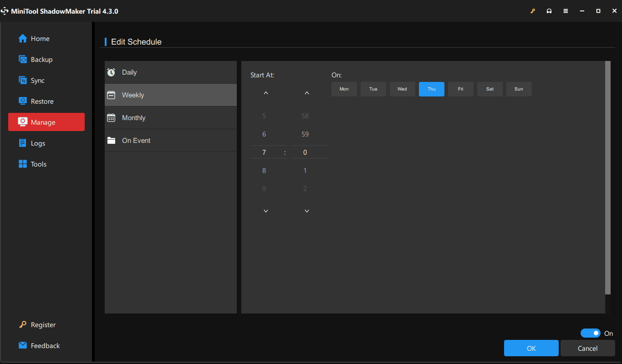Choose minute 2 in the minute picker

(305, 189)
